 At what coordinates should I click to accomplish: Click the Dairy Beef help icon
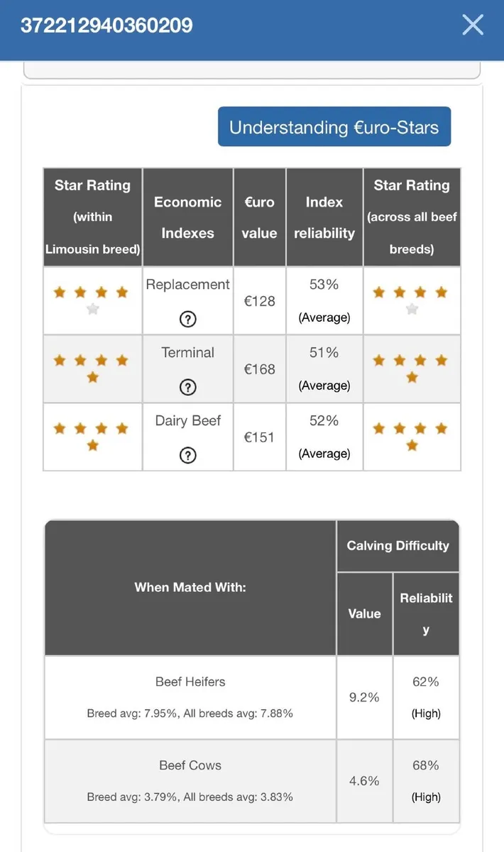[x=187, y=455]
